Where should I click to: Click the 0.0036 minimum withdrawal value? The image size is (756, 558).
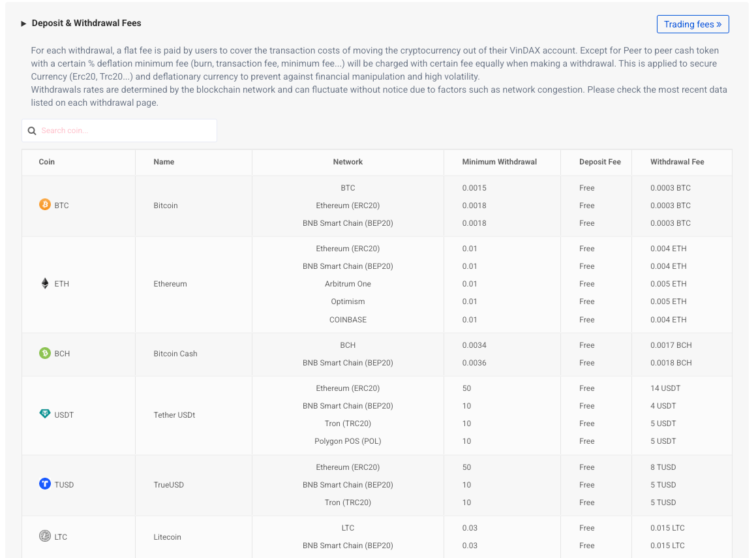[474, 363]
